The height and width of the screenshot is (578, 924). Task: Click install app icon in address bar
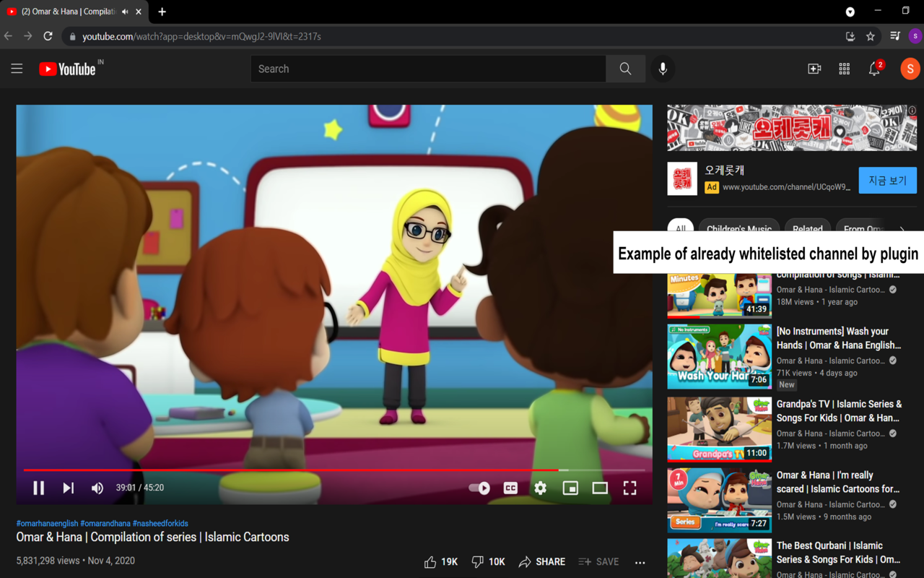tap(850, 36)
